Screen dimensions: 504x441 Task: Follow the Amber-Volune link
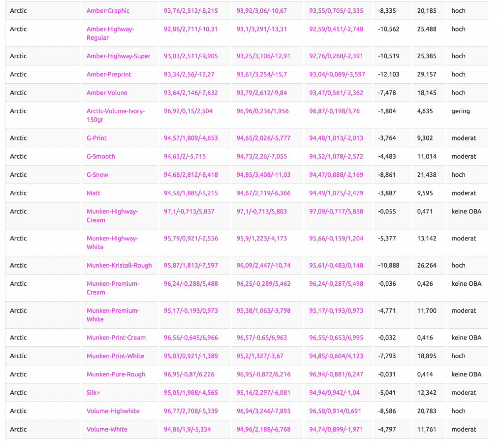(x=107, y=93)
